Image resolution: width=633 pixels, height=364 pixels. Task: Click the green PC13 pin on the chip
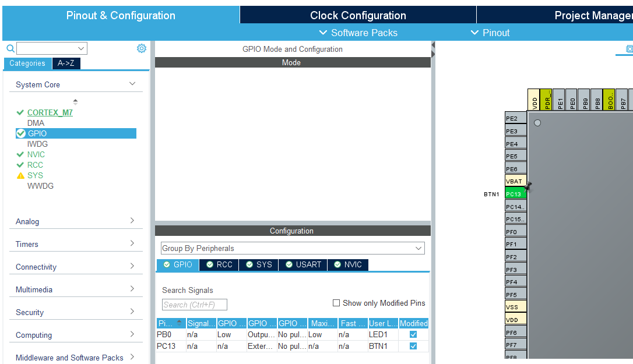(x=515, y=194)
